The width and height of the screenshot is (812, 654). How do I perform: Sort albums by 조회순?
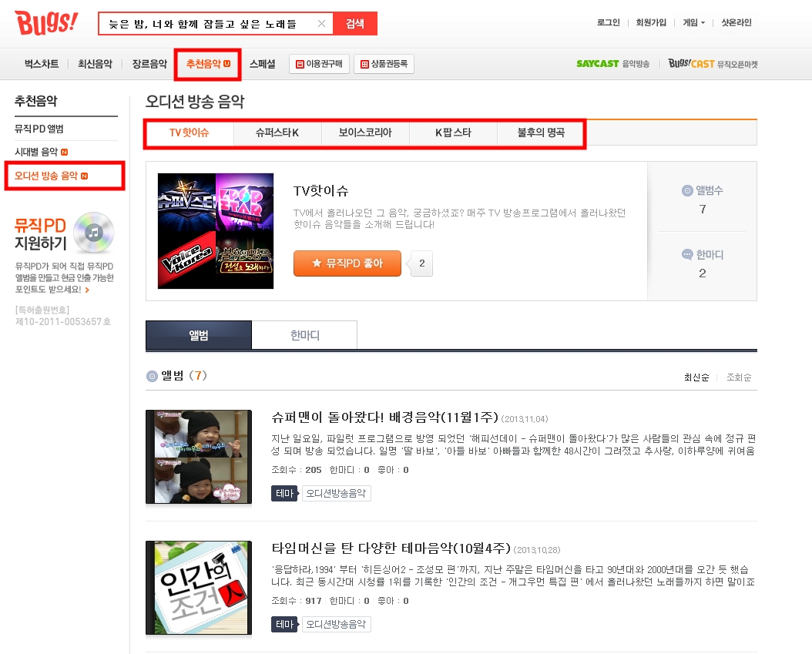click(x=739, y=377)
